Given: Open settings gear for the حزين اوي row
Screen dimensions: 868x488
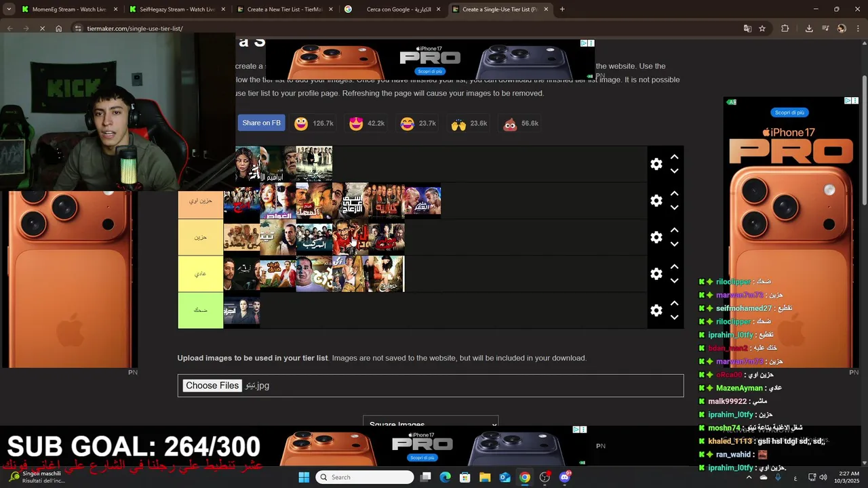Looking at the screenshot, I should (x=656, y=201).
